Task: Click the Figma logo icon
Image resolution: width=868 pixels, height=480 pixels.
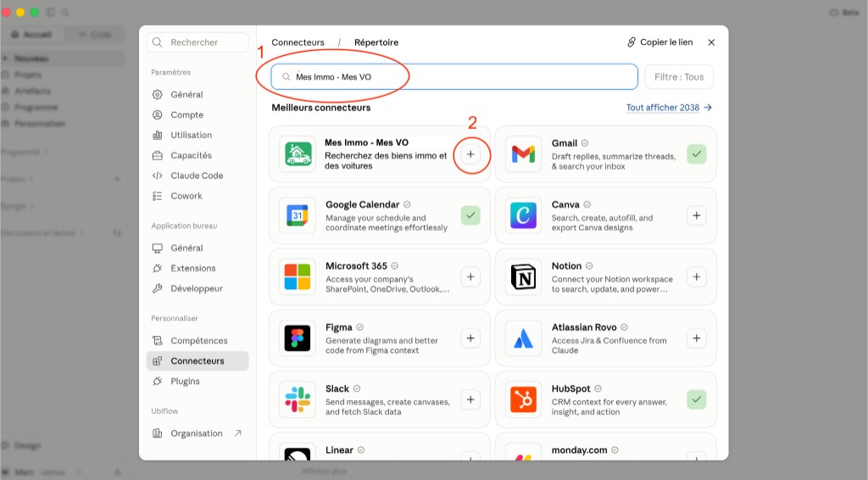Action: 298,338
